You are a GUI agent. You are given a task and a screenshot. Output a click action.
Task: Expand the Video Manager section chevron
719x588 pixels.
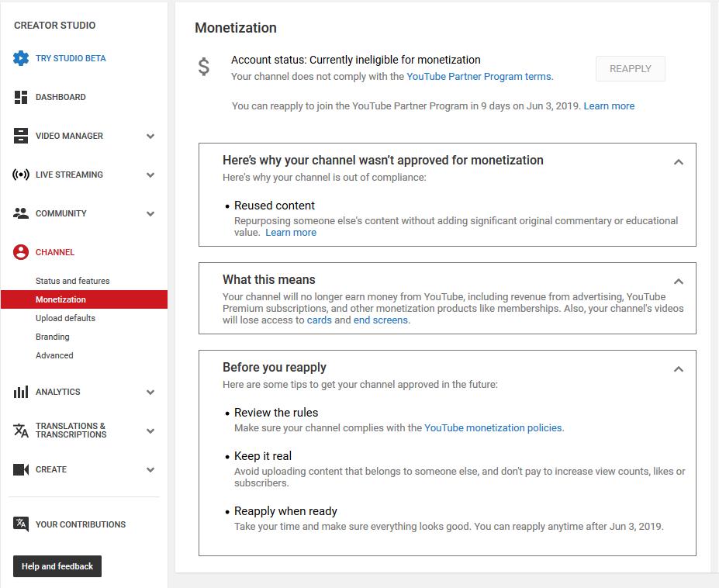(x=150, y=137)
